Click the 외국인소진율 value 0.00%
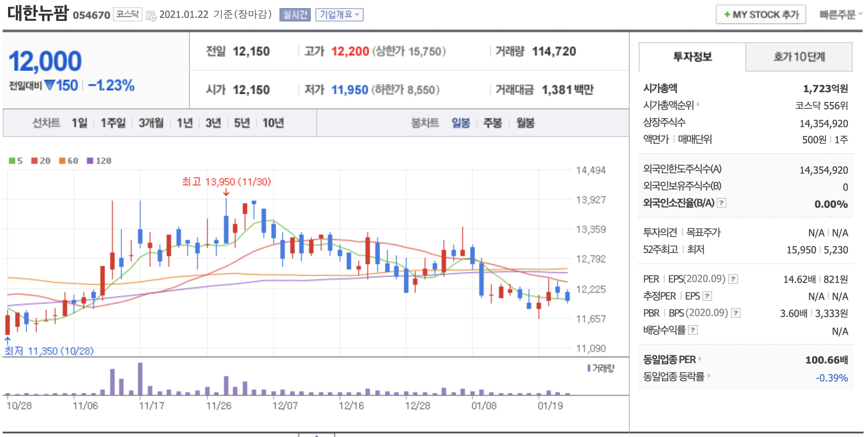The height and width of the screenshot is (437, 868). coord(831,204)
